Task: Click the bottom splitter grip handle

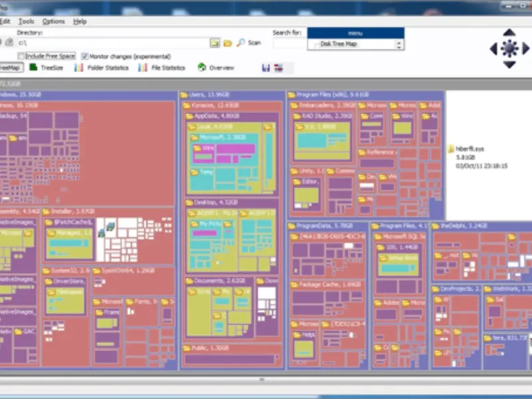Action: pos(261,380)
